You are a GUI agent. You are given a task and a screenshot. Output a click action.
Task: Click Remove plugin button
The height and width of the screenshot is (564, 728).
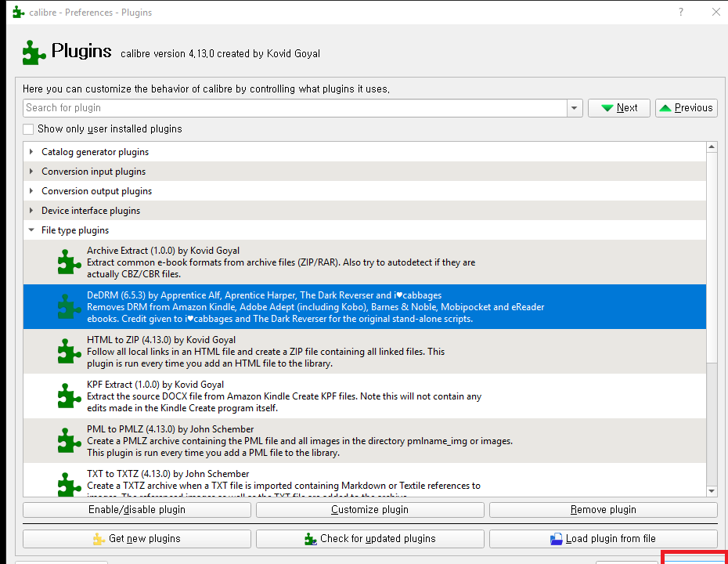604,510
